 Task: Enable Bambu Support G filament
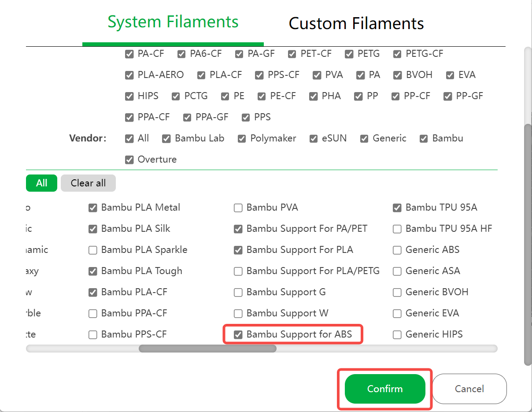(x=238, y=292)
